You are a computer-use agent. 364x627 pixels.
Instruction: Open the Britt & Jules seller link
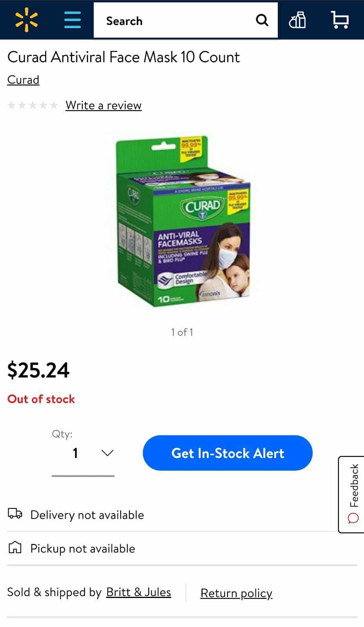coord(139,592)
